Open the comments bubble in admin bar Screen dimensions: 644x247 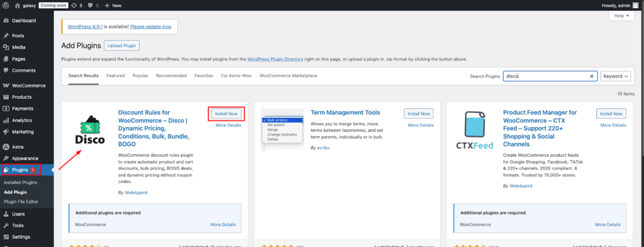click(x=90, y=6)
